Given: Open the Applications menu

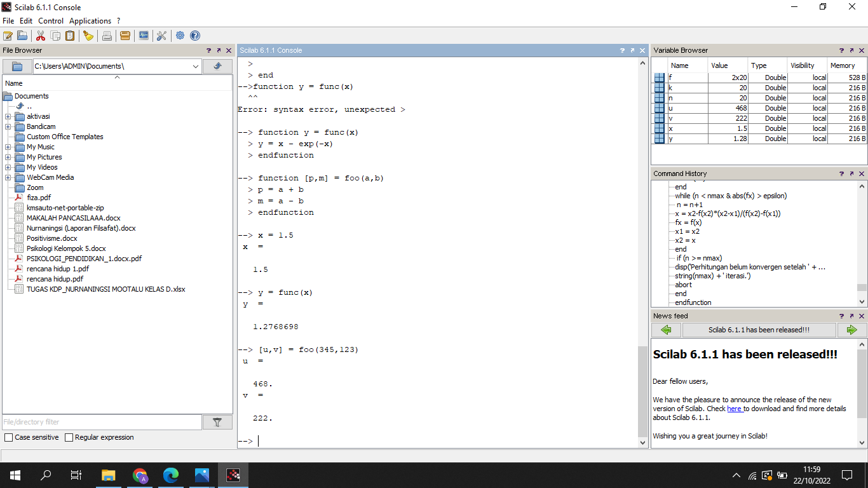Looking at the screenshot, I should pyautogui.click(x=90, y=21).
